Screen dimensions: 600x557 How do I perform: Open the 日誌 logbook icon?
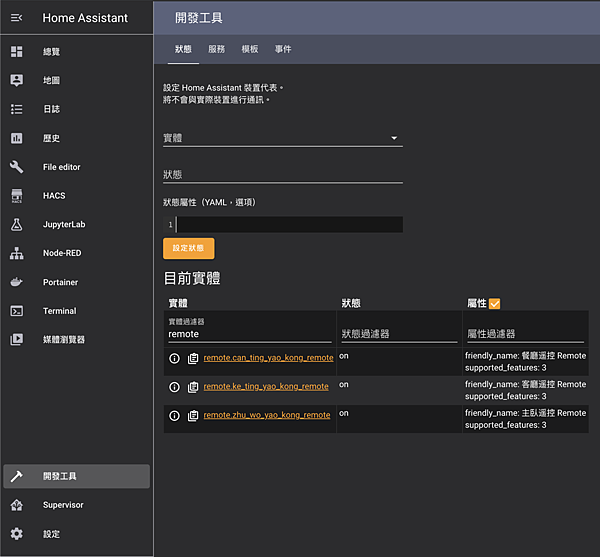tap(16, 109)
